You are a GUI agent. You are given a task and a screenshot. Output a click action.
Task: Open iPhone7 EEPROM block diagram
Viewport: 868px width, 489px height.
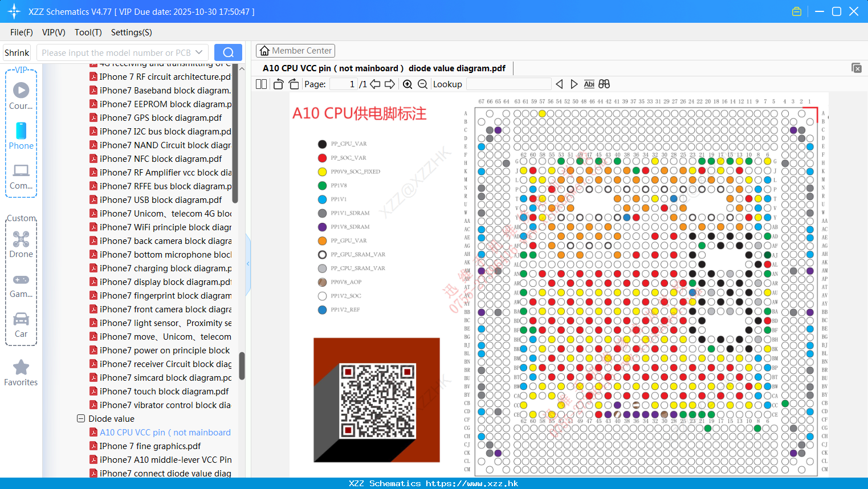click(x=165, y=104)
